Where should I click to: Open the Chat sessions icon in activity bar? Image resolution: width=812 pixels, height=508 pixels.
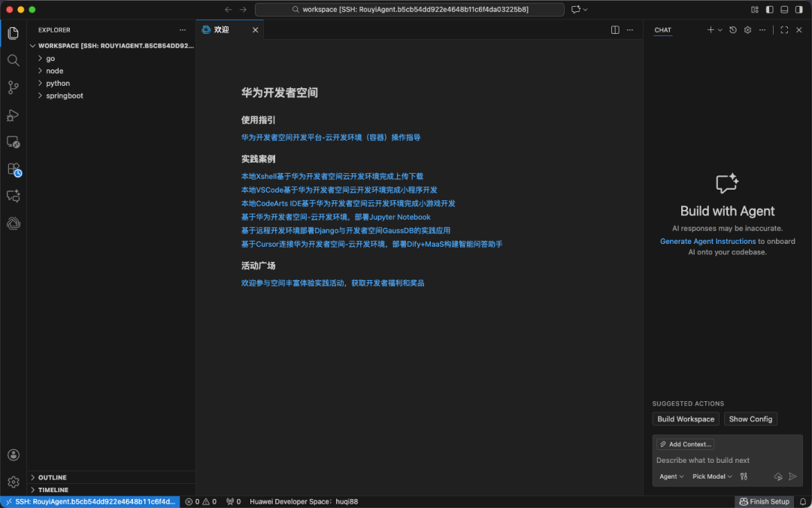(14, 196)
